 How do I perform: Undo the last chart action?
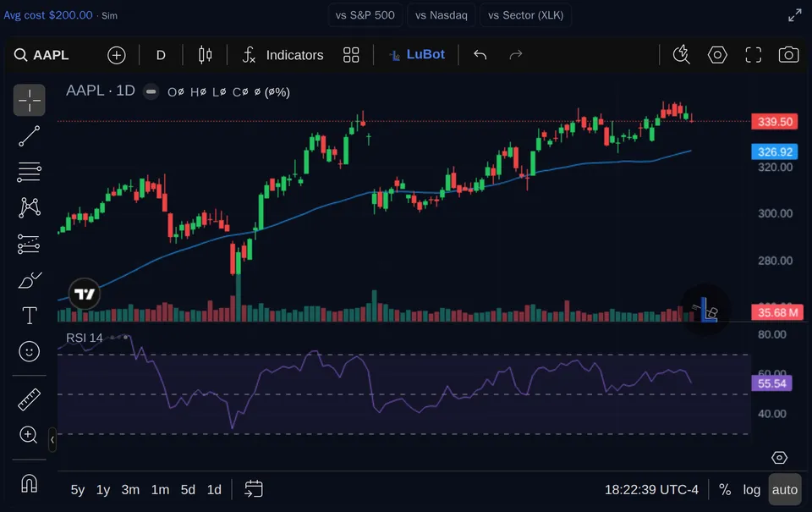coord(480,55)
